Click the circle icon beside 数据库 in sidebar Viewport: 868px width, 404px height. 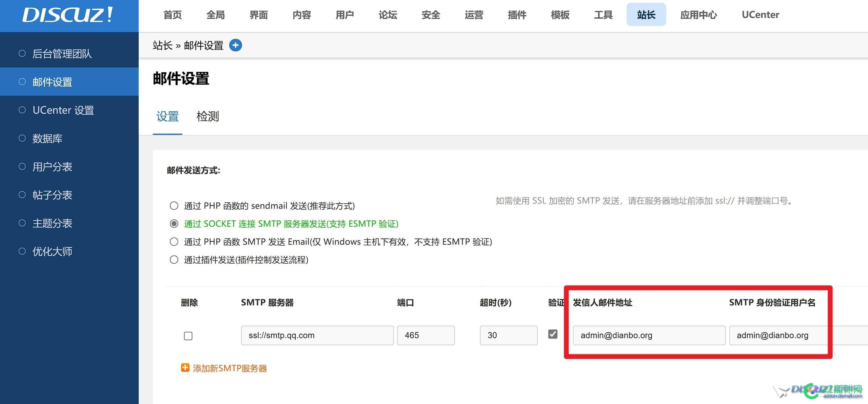tap(22, 138)
